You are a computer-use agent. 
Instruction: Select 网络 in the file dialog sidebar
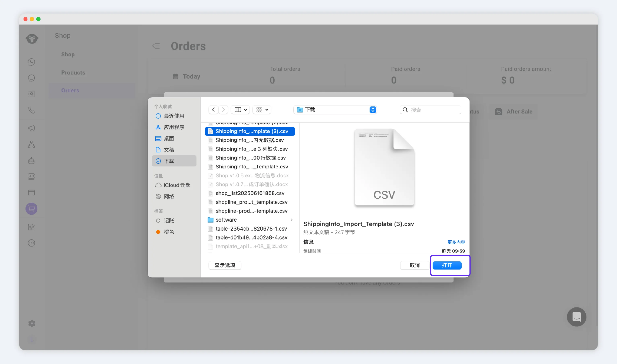coord(174,196)
